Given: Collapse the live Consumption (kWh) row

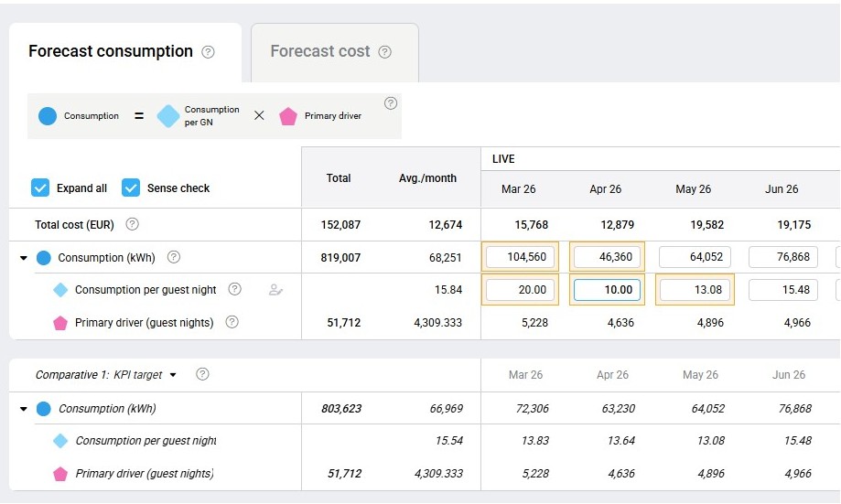Looking at the screenshot, I should click(24, 258).
